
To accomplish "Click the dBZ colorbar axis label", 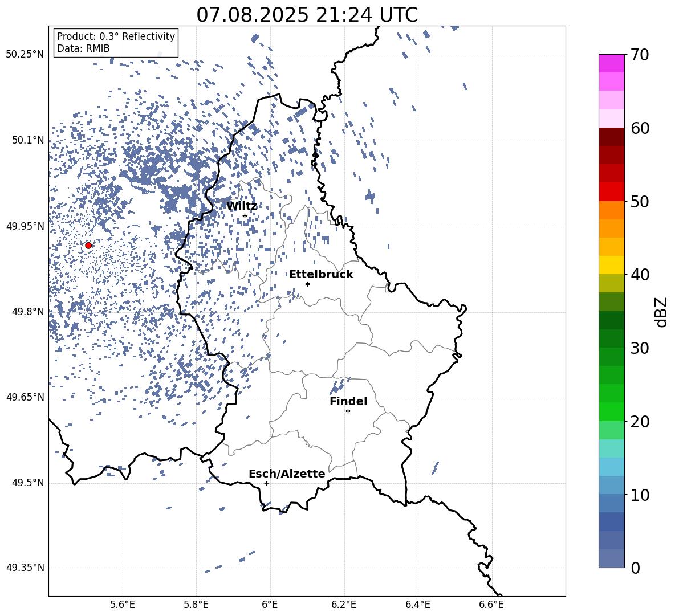I will (661, 312).
